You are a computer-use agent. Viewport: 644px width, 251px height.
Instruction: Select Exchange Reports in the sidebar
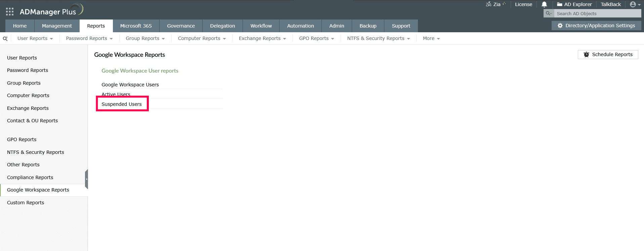pos(28,108)
